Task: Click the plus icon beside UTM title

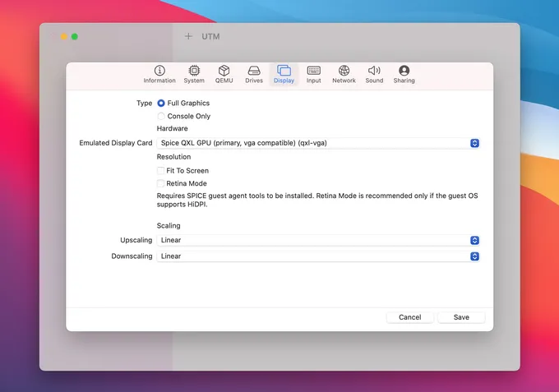Action: click(x=188, y=36)
